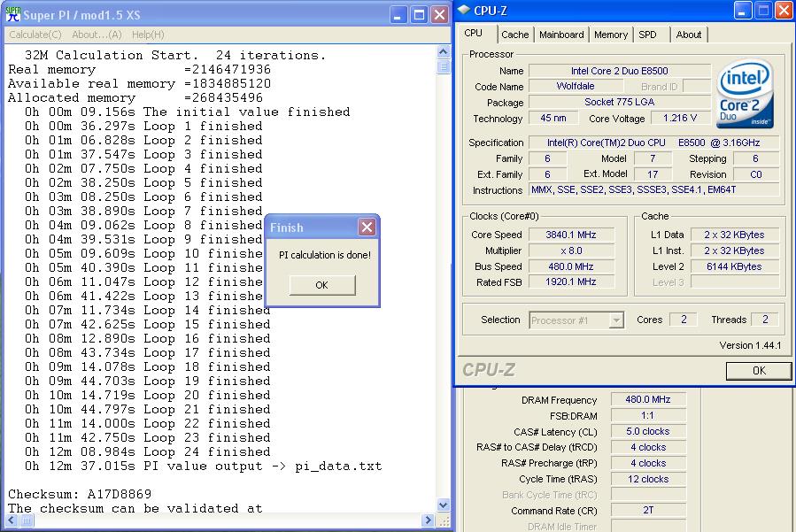
Task: Click the DRAM Frequency 480.0 MHz value
Action: [x=648, y=399]
